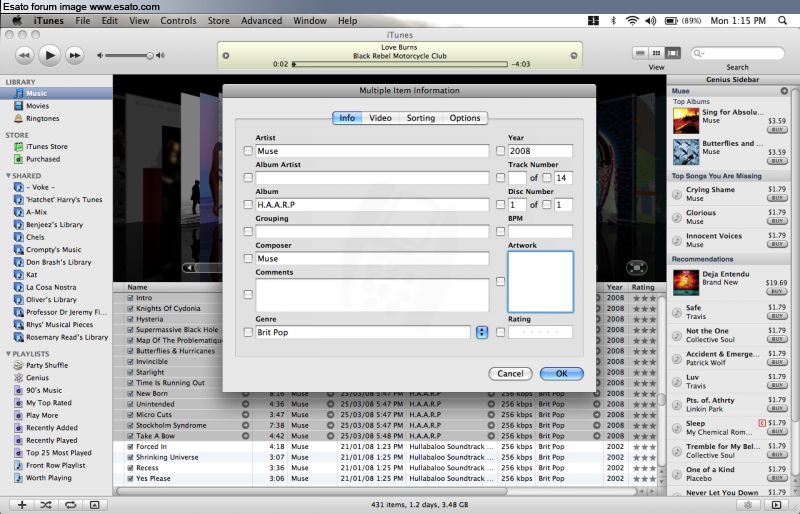Screen dimensions: 800x514
Task: Click the Year input field
Action: (540, 151)
